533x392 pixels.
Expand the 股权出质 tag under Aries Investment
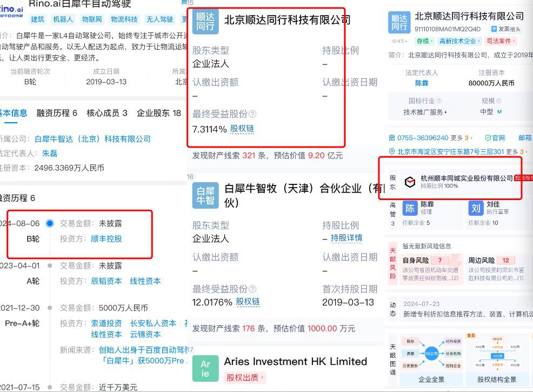(245, 377)
